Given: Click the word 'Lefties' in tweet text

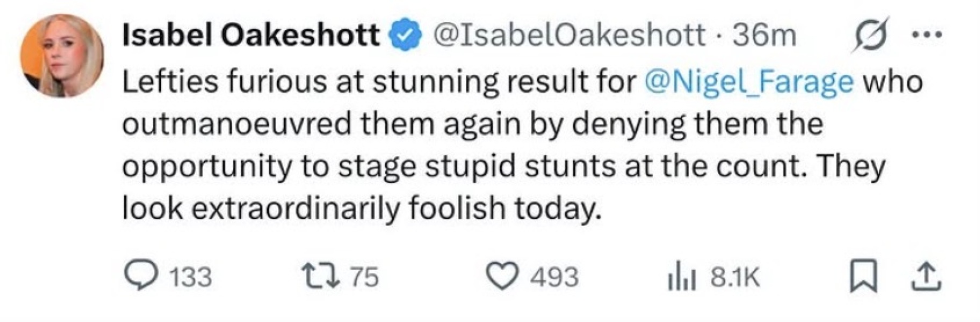Looking at the screenshot, I should (x=171, y=82).
